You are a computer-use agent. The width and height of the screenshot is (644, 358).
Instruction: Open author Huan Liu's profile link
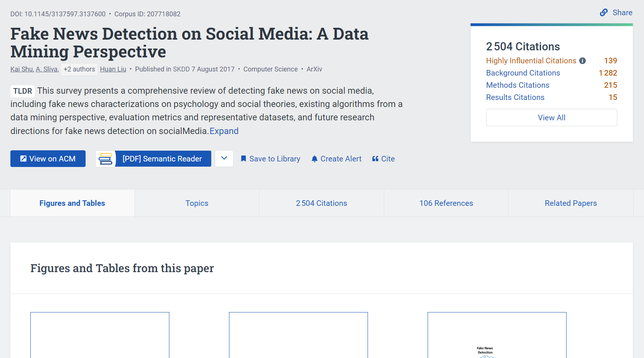pyautogui.click(x=113, y=69)
